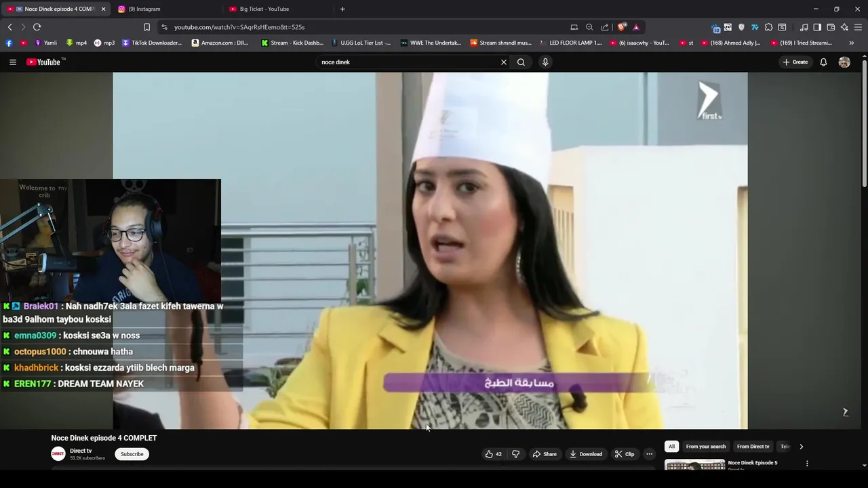Open the YouTube account avatar menu

(844, 62)
